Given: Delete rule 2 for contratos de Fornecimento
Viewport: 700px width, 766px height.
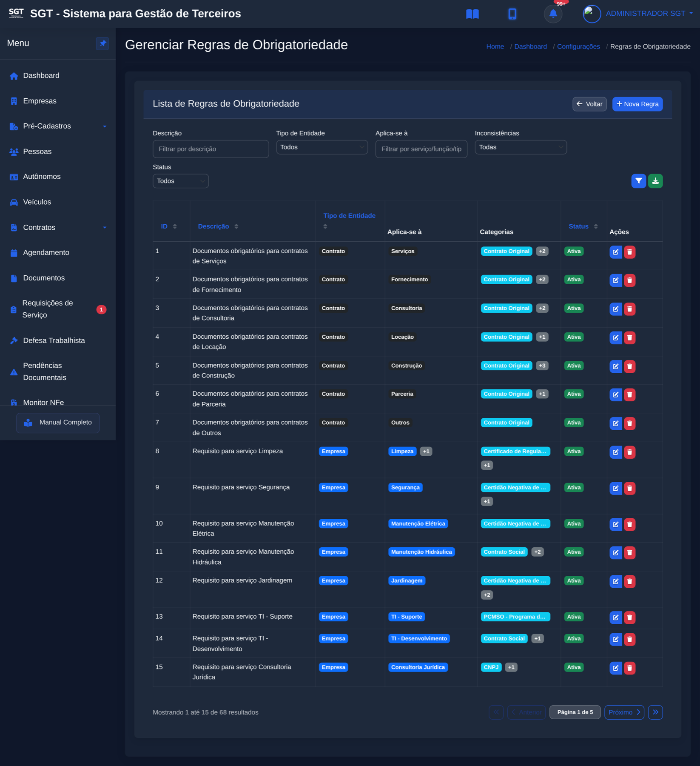Looking at the screenshot, I should point(629,280).
